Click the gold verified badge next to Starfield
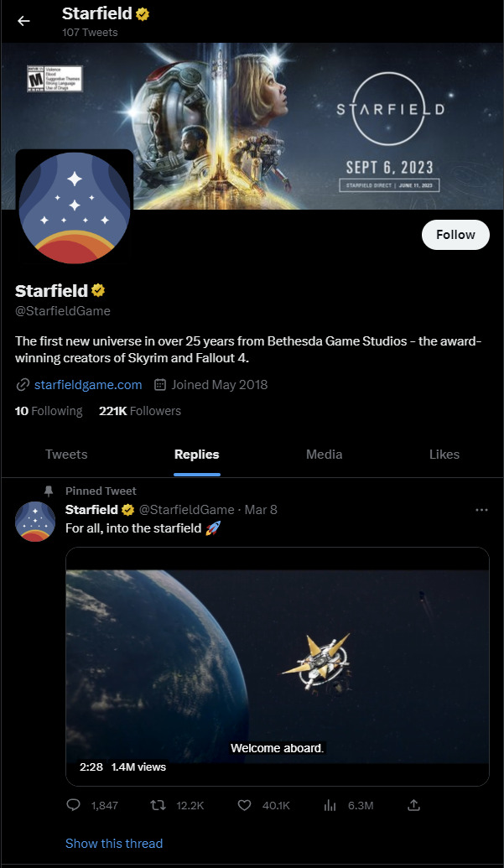 (98, 290)
